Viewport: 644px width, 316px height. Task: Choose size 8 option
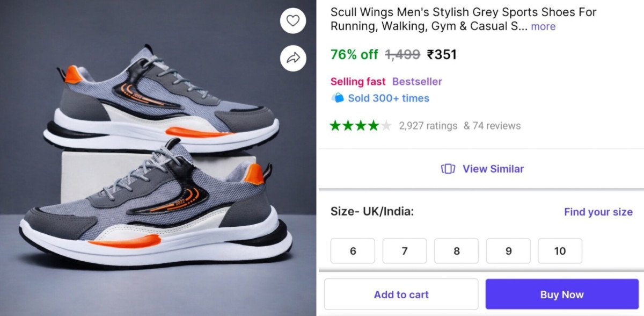457,251
